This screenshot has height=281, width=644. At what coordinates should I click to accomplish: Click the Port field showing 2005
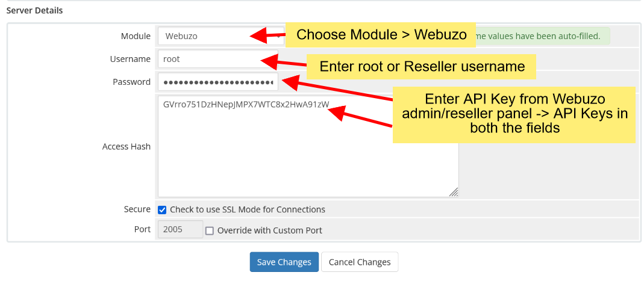pyautogui.click(x=180, y=230)
